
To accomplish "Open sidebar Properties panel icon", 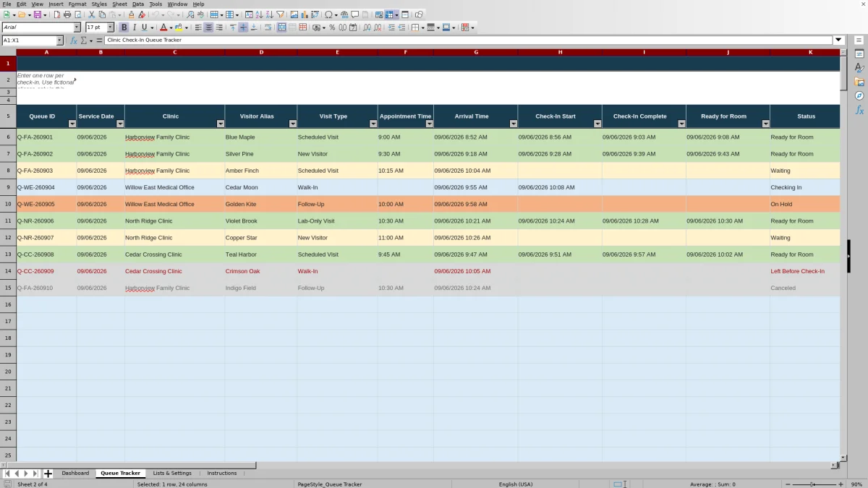I will pyautogui.click(x=859, y=54).
